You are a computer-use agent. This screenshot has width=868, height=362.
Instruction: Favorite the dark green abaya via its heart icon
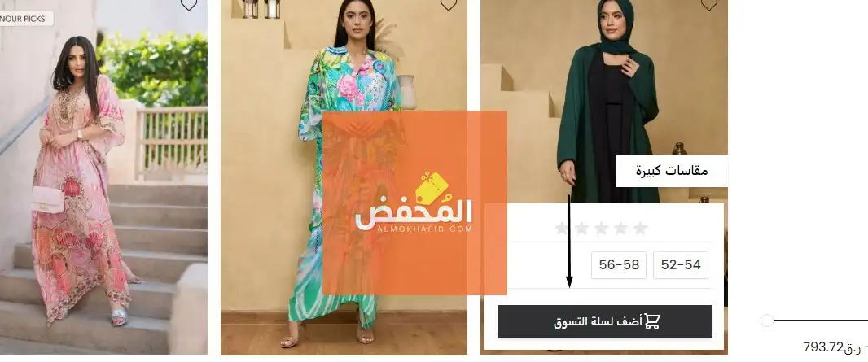tap(708, 4)
